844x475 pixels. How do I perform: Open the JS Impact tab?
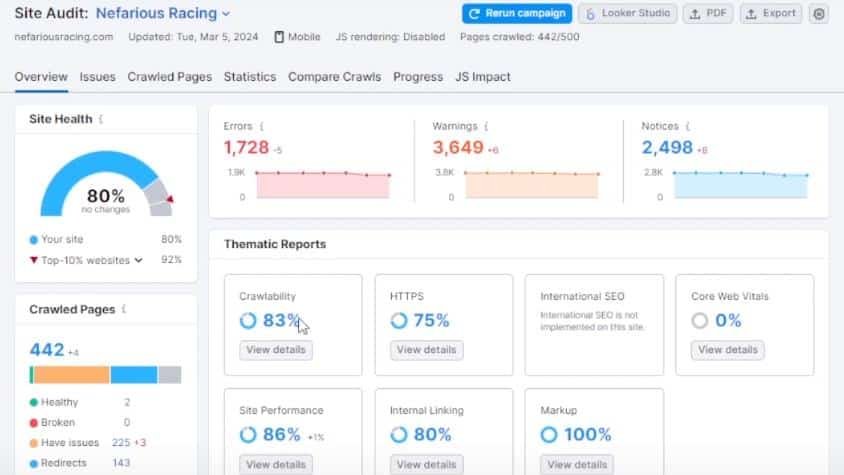click(x=483, y=77)
